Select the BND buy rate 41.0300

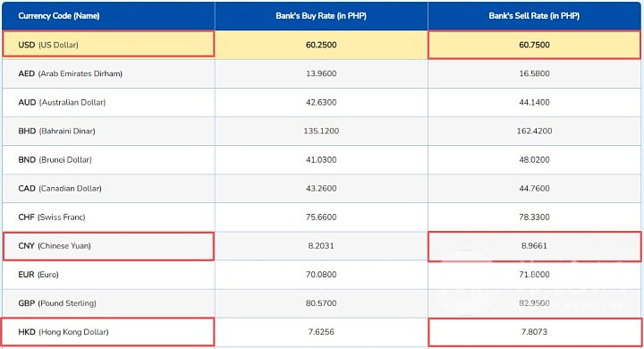coord(321,159)
